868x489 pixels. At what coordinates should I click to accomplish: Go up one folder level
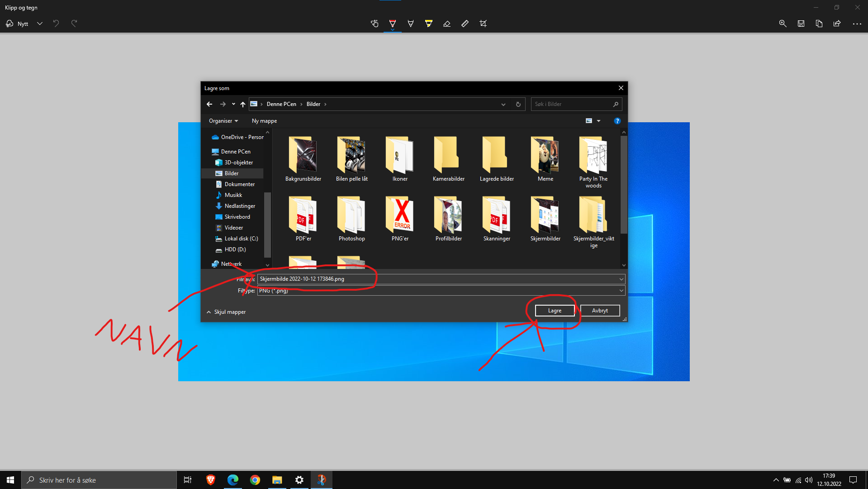pos(243,104)
